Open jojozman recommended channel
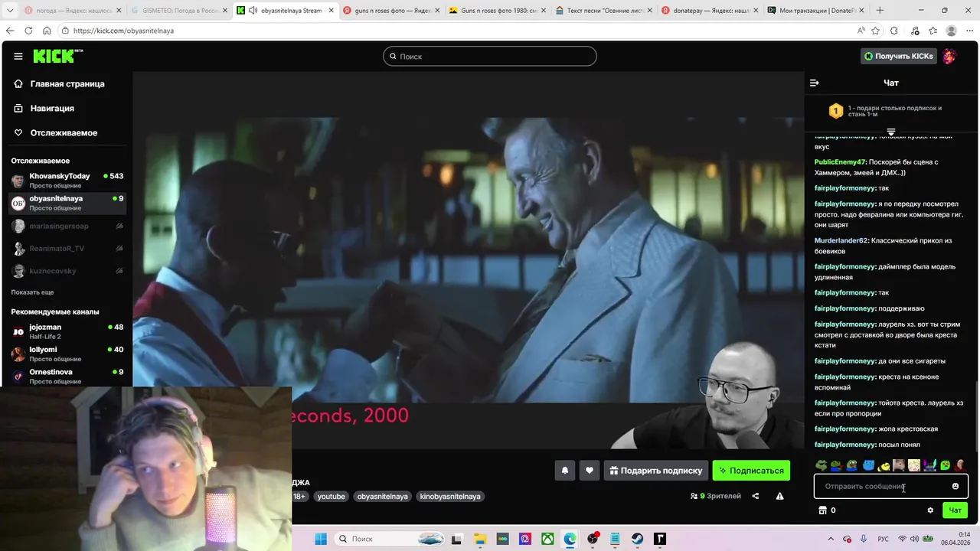980x551 pixels. pyautogui.click(x=67, y=331)
